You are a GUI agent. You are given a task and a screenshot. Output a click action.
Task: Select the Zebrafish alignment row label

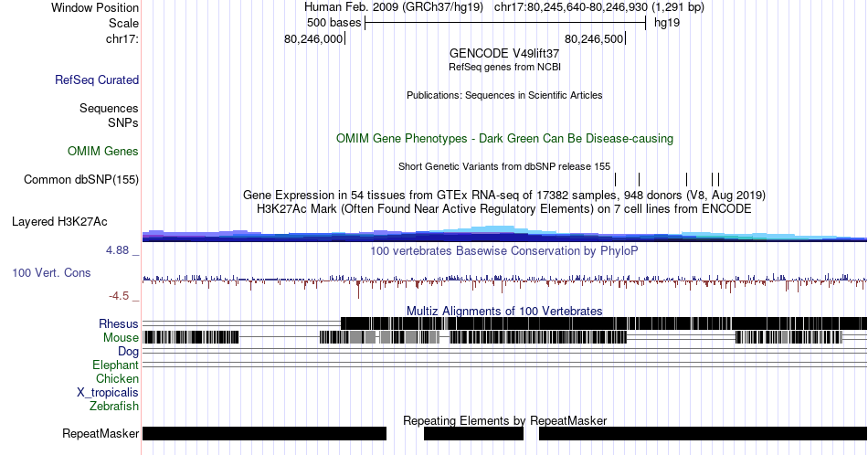pos(114,406)
